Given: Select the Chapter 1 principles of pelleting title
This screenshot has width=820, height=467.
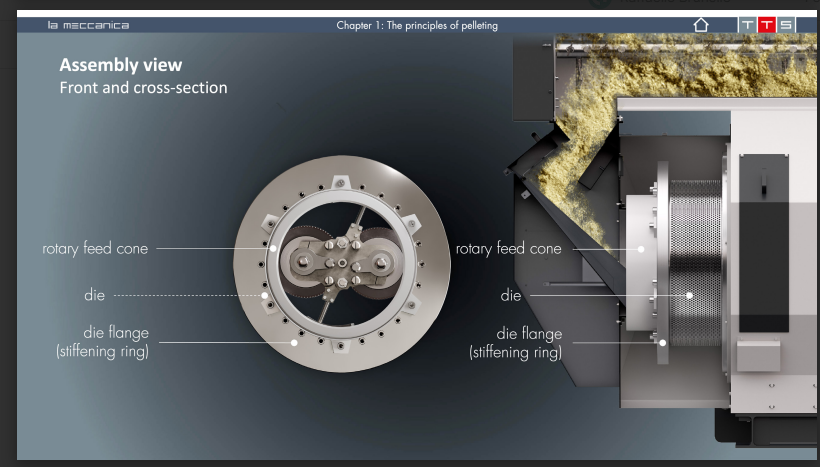Looking at the screenshot, I should pyautogui.click(x=417, y=25).
